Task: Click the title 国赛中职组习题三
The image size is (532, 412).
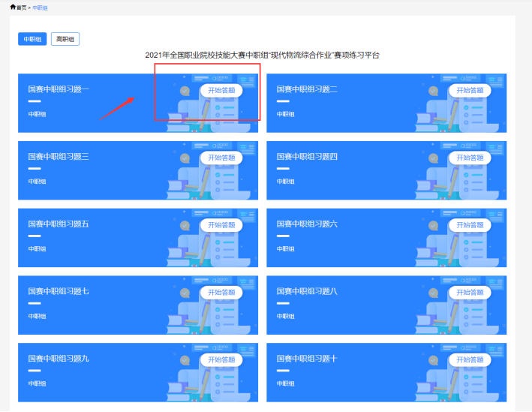Action: pos(59,156)
